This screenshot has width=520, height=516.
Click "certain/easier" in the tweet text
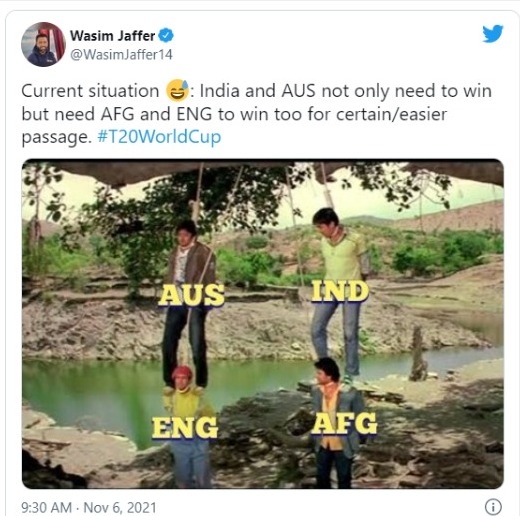click(x=391, y=114)
